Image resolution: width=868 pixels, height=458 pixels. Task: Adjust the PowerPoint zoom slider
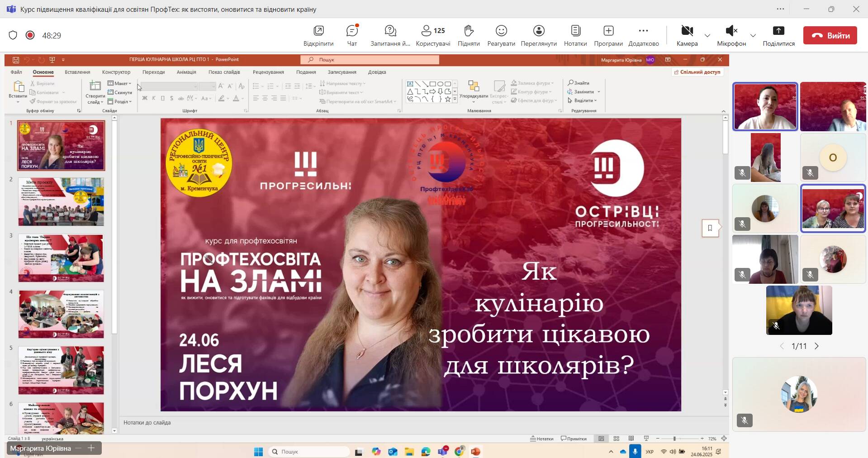[x=674, y=439]
